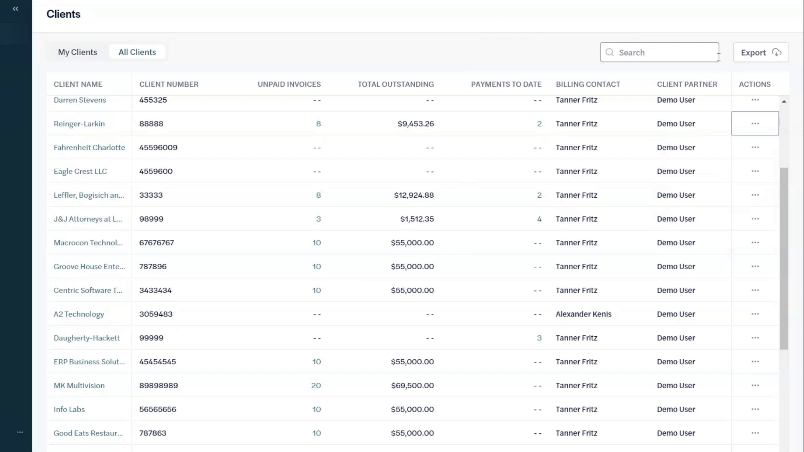Select the $9,453.26 total outstanding cell
Screen dimensions: 804x452
coord(415,124)
